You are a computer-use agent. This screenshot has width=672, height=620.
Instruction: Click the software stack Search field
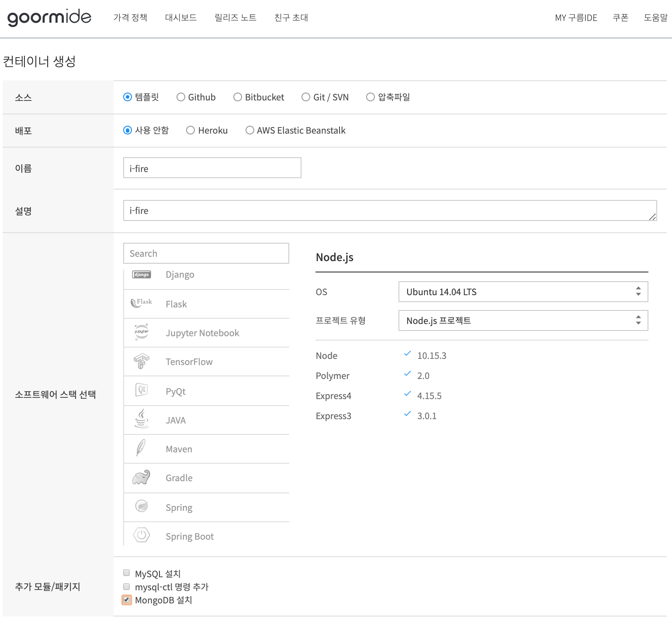(x=206, y=253)
